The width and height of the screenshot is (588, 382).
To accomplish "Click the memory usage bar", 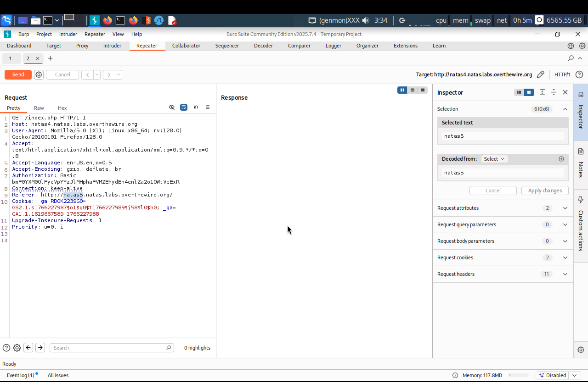I will (x=518, y=375).
